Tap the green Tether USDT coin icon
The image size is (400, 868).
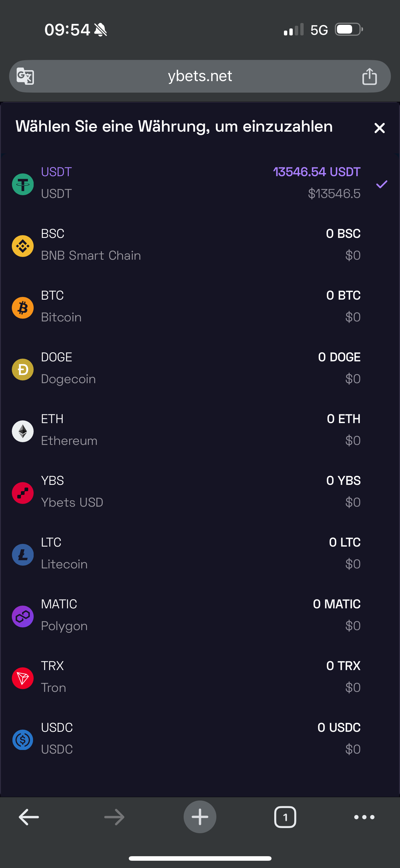click(x=23, y=184)
